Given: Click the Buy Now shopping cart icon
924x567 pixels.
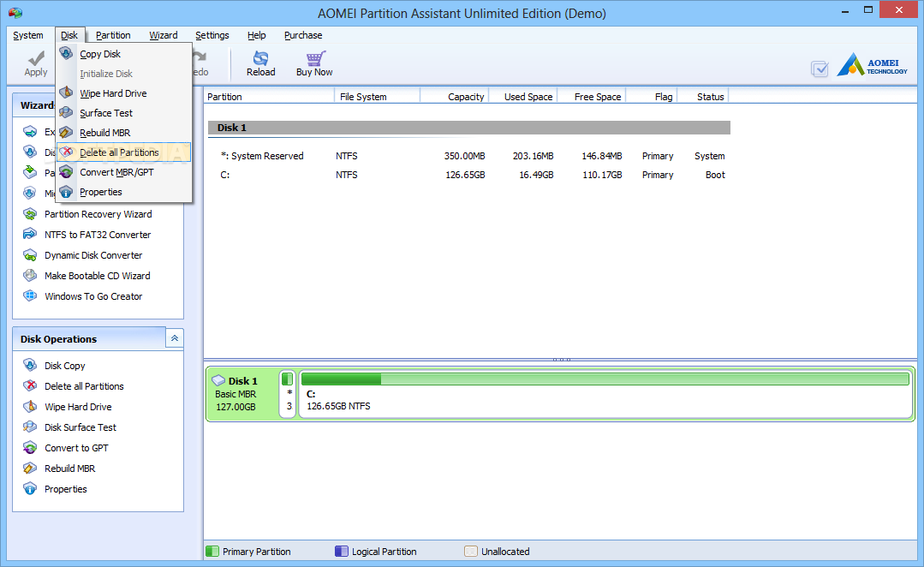Looking at the screenshot, I should coord(315,58).
